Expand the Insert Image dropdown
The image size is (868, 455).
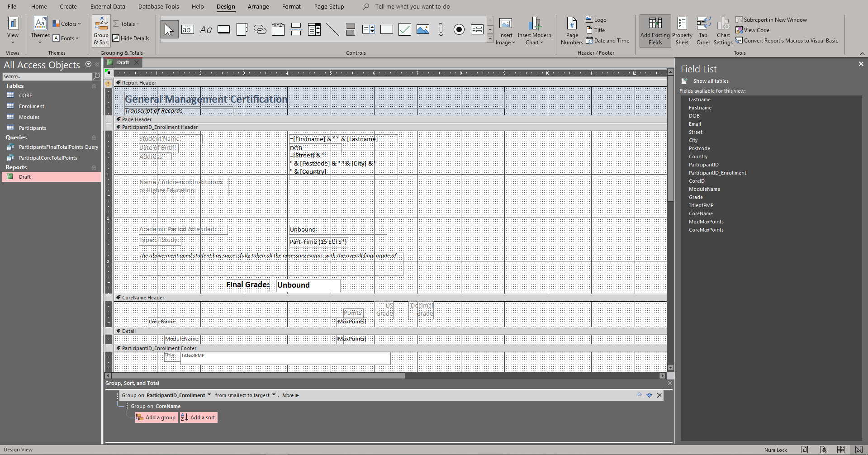point(505,39)
